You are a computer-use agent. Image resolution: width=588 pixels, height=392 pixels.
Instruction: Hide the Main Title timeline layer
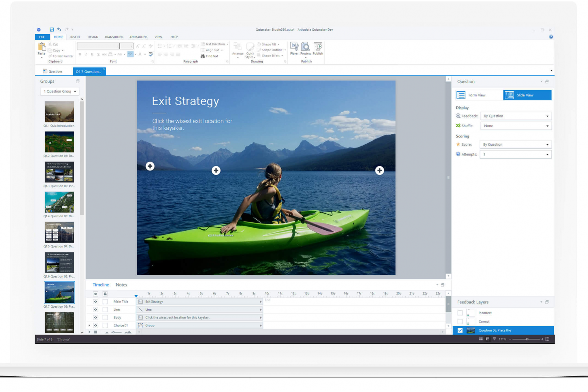95,302
